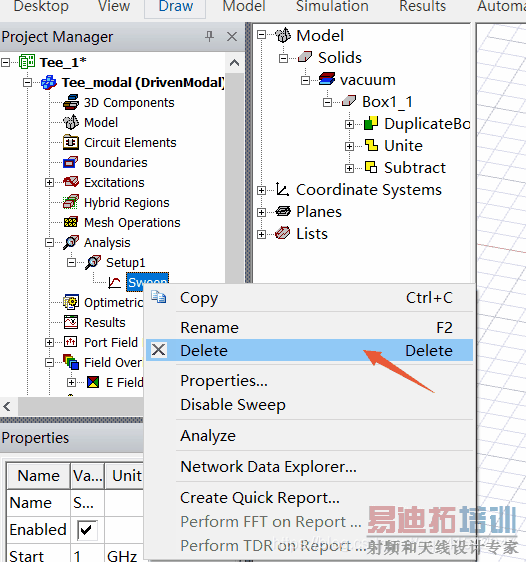Click the Setup1 icon
Viewport: 526px width, 562px height.
click(93, 262)
